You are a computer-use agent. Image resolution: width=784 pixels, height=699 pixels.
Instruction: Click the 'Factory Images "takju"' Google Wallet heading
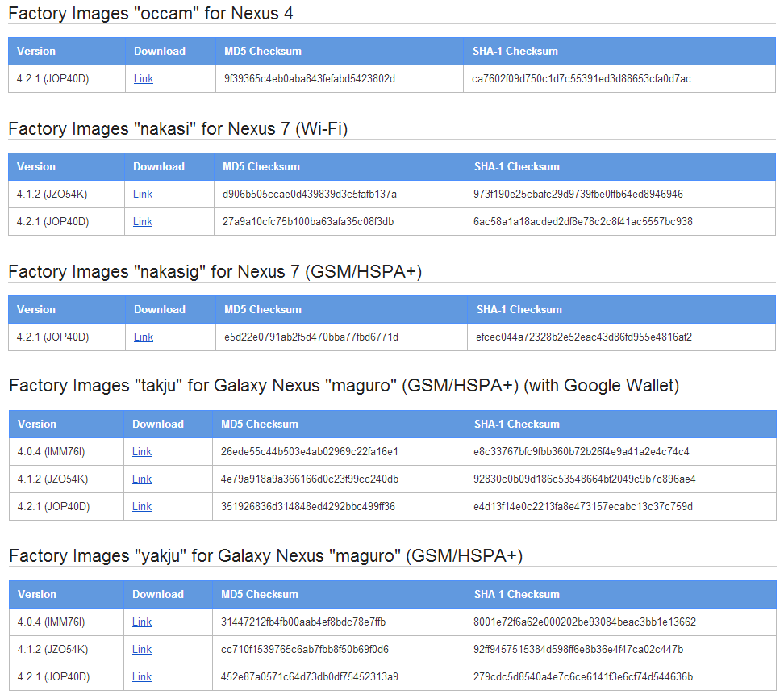coord(344,386)
